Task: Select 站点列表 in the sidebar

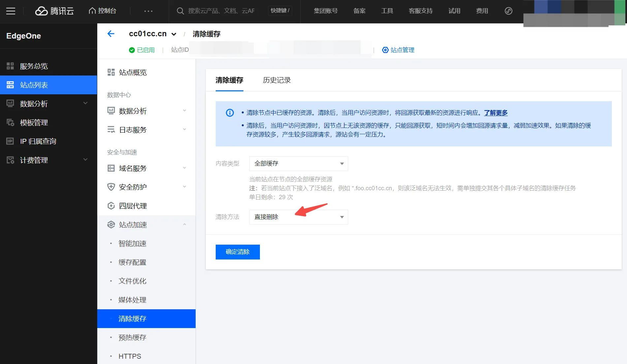Action: pyautogui.click(x=48, y=85)
